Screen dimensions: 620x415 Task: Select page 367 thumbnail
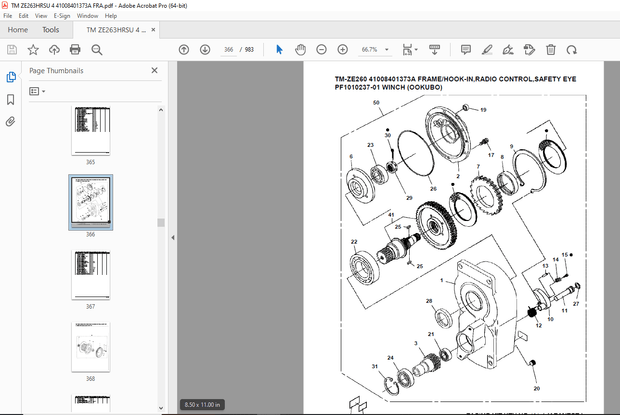(x=91, y=275)
